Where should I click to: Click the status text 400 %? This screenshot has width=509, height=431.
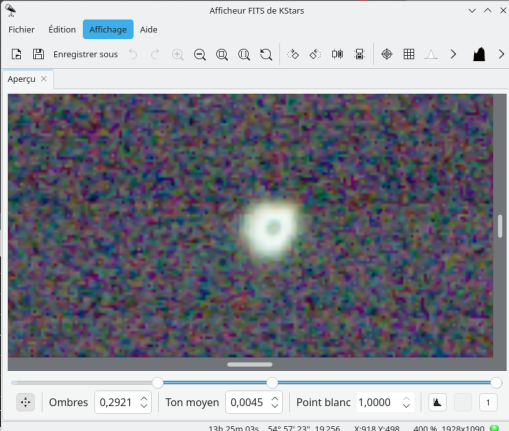click(426, 428)
